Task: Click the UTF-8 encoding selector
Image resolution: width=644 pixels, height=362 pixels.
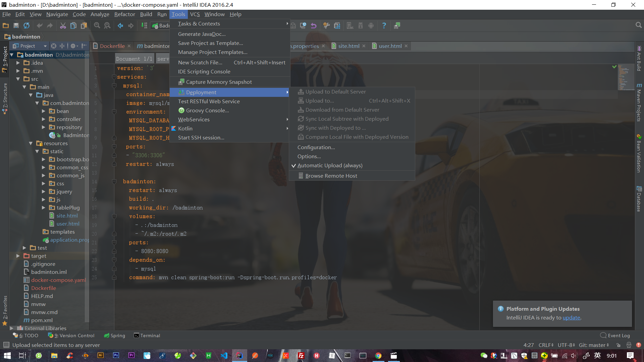Action: 566,345
